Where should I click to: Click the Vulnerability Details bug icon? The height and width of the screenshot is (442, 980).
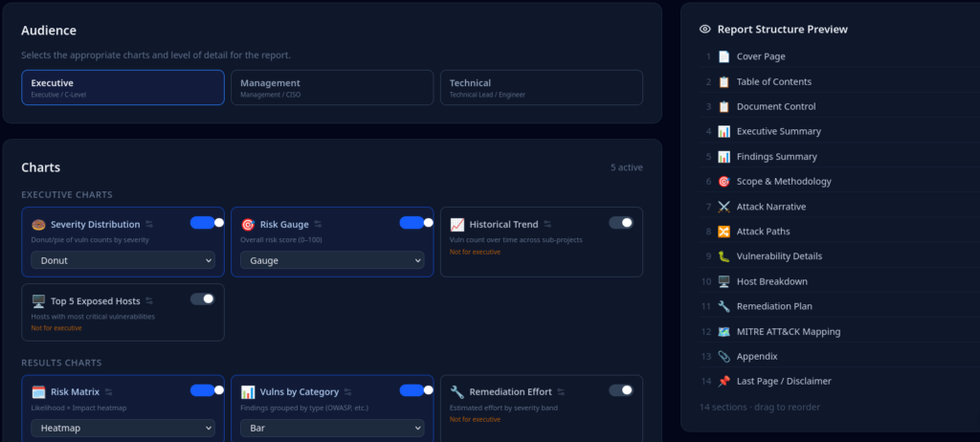point(724,256)
